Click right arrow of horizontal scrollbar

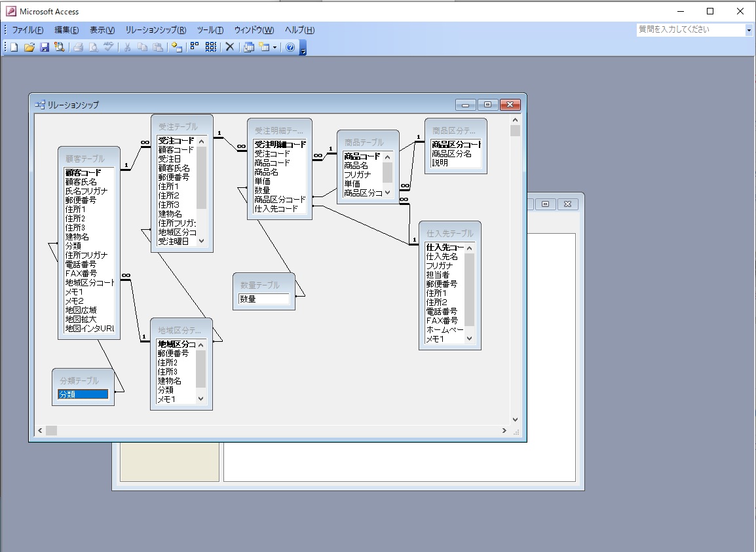pyautogui.click(x=504, y=430)
